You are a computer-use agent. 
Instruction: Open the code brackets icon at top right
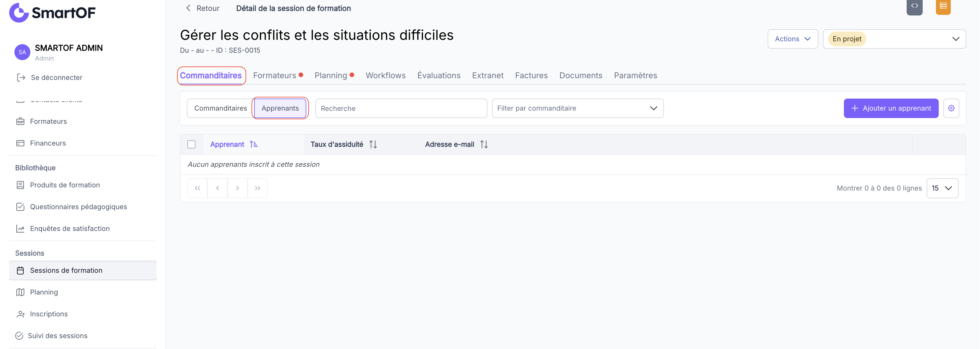pos(914,7)
